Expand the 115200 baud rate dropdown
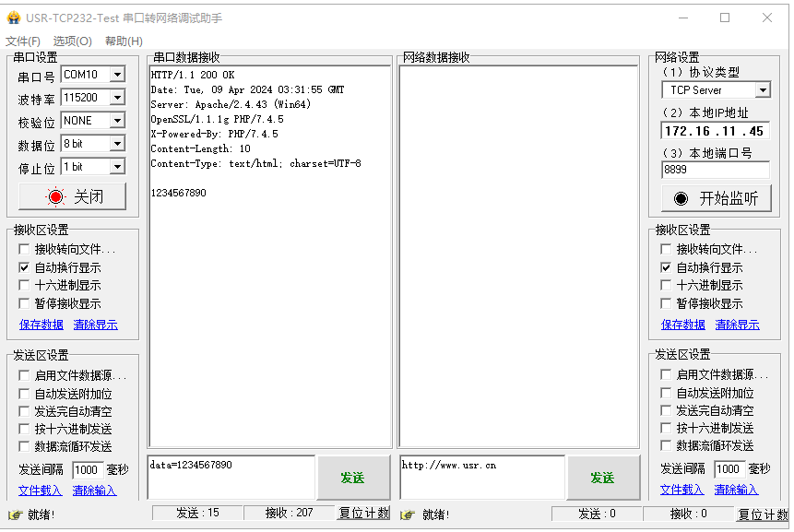The image size is (794, 532). pyautogui.click(x=117, y=97)
